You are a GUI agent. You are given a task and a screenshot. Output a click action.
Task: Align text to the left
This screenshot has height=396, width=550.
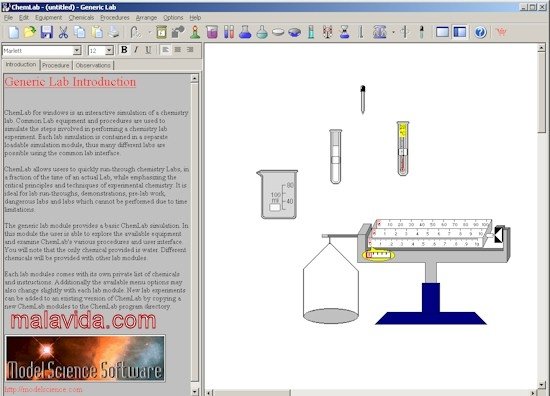[x=166, y=50]
